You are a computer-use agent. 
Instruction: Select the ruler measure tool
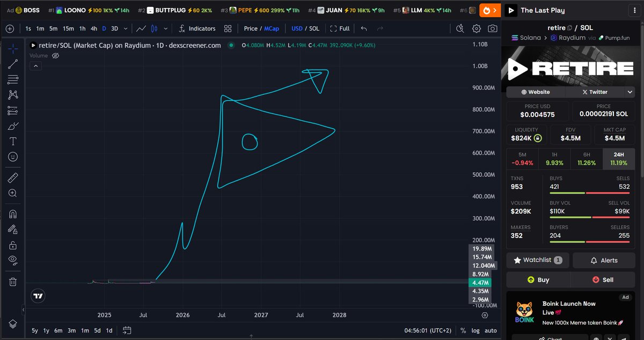[13, 178]
